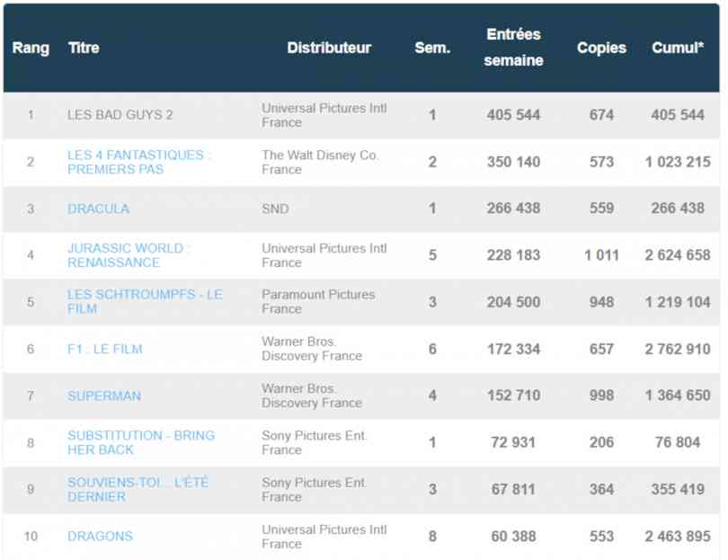728x560 pixels.
Task: Open the SOUVIENS-TOI... L'ÉTÉ DERNIER link
Action: pos(138,489)
